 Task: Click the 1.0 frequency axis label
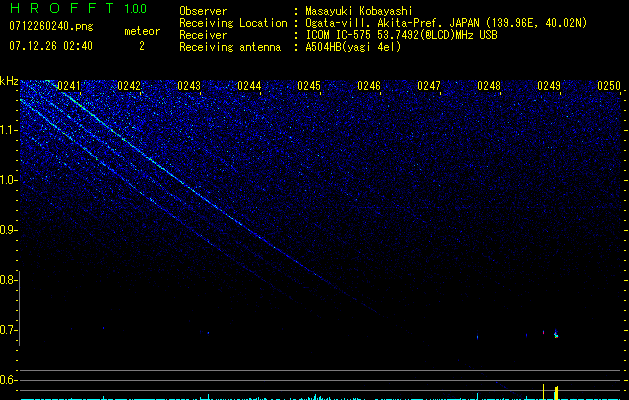pos(9,180)
